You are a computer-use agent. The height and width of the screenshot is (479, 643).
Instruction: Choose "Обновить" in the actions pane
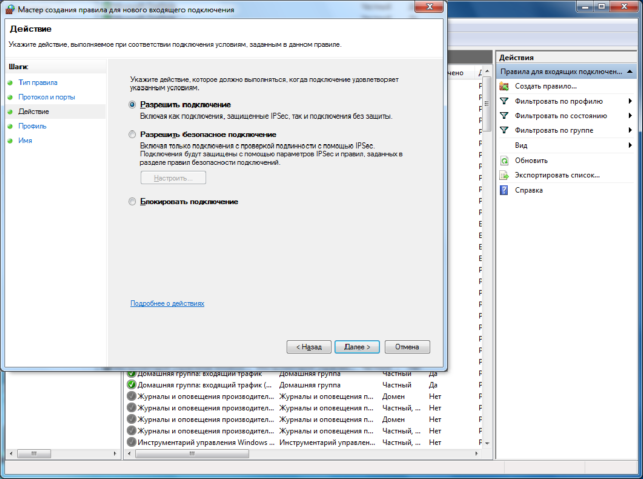pyautogui.click(x=531, y=161)
